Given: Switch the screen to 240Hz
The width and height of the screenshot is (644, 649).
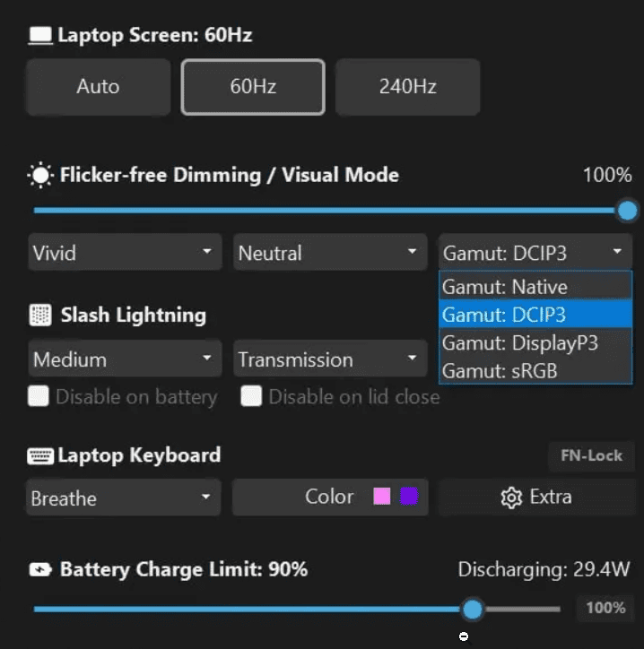Looking at the screenshot, I should tap(408, 87).
